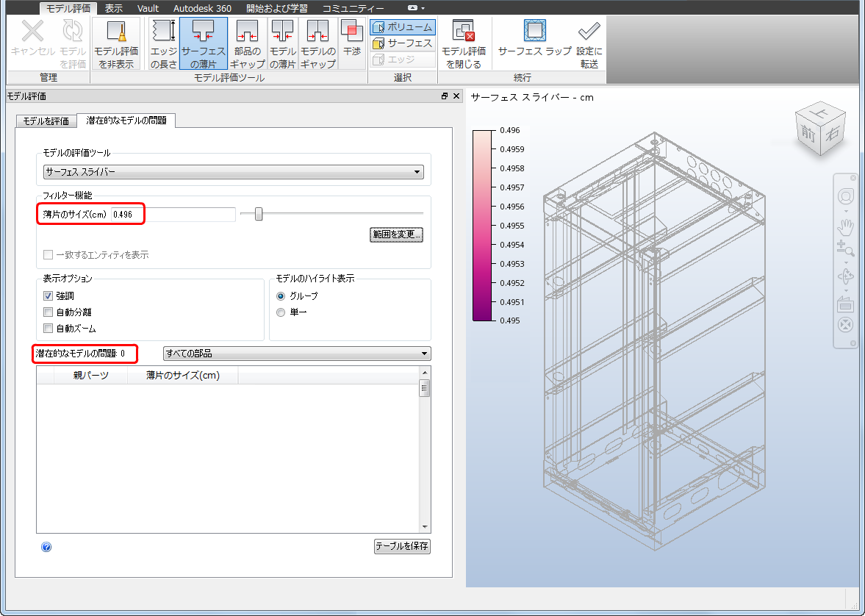Open the 表示 ribbon tab

pyautogui.click(x=114, y=8)
